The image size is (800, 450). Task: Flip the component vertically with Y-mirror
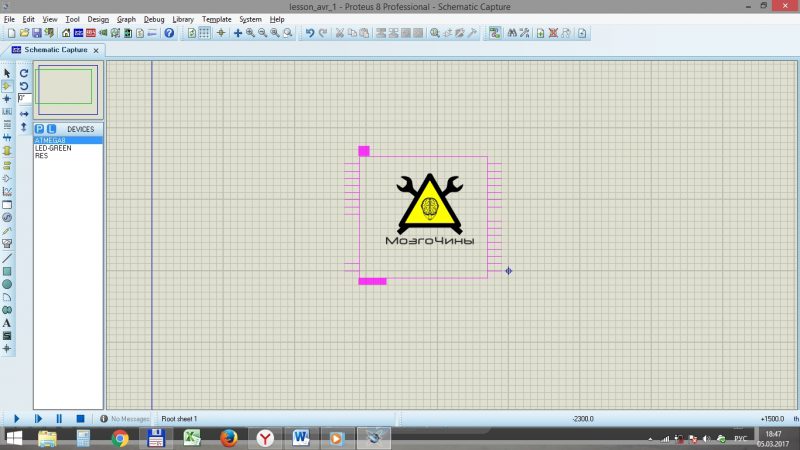24,127
